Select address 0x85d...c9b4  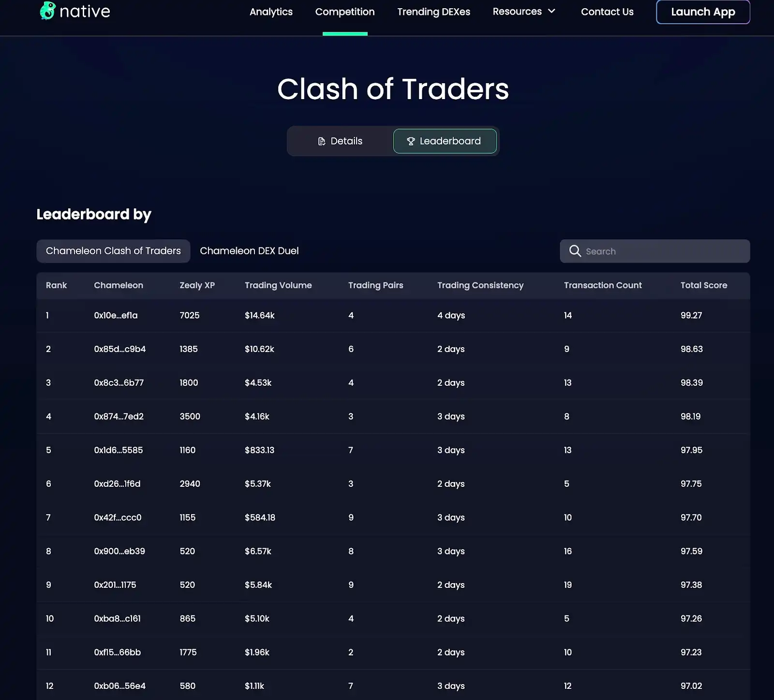point(120,349)
